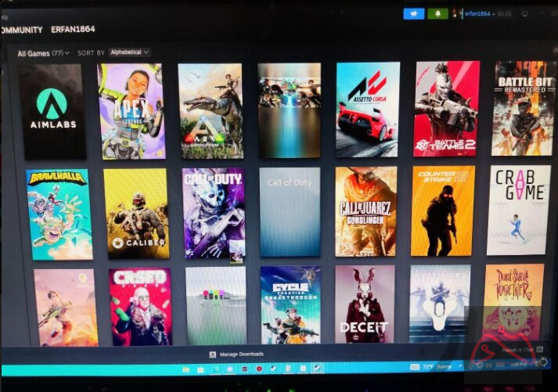Viewport: 558px width, 392px height.
Task: Select the BattleBit Remastered cover
Action: [x=524, y=107]
